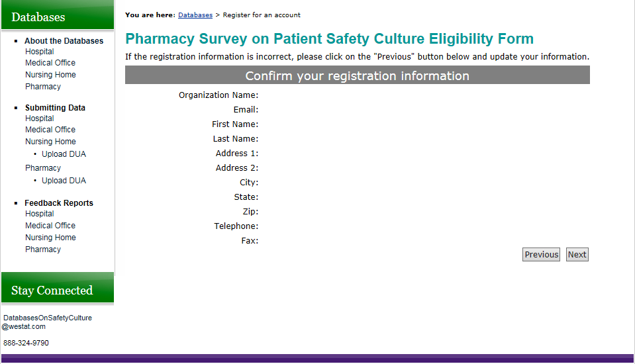Click Upload DUA below Pharmacy
635x364 pixels.
point(64,181)
